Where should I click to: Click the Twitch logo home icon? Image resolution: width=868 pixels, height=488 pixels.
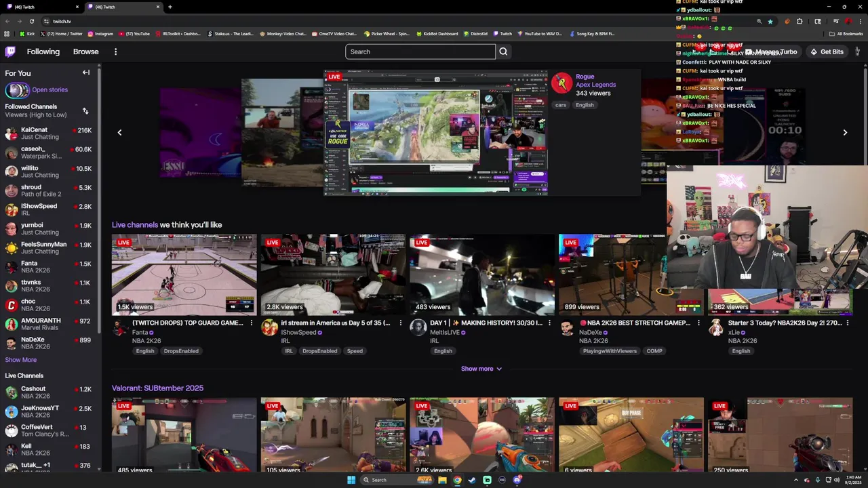[x=10, y=52]
